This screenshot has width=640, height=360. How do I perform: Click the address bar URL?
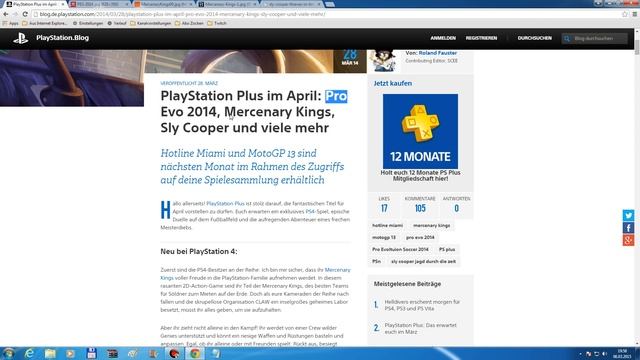click(182, 14)
